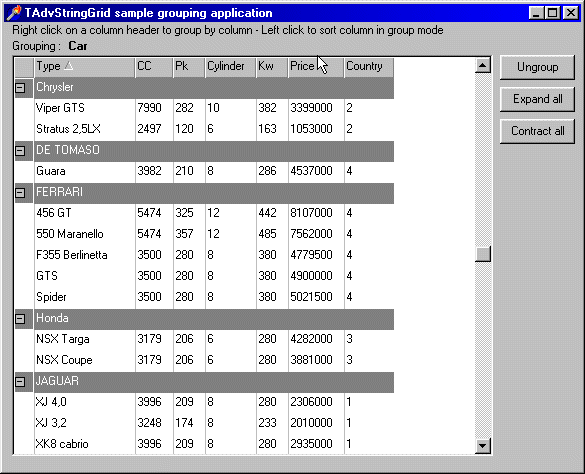This screenshot has height=474, width=585.
Task: Click the price 3881000 cell
Action: click(316, 360)
